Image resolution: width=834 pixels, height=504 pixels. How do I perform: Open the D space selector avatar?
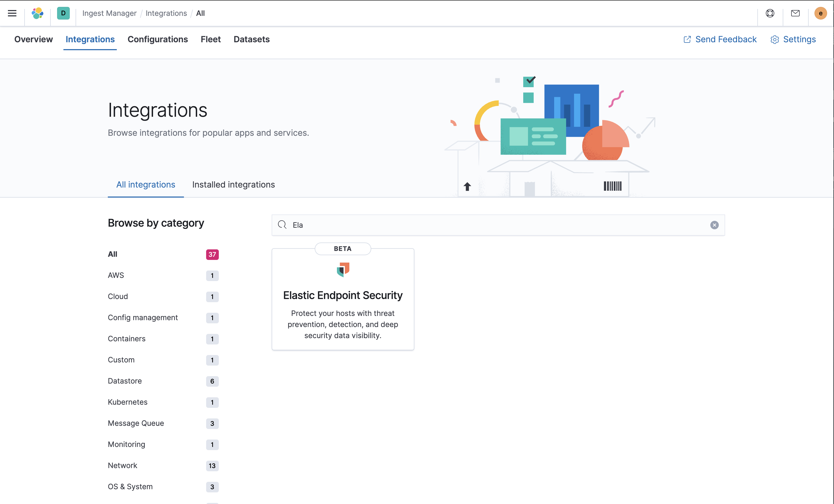click(x=63, y=13)
